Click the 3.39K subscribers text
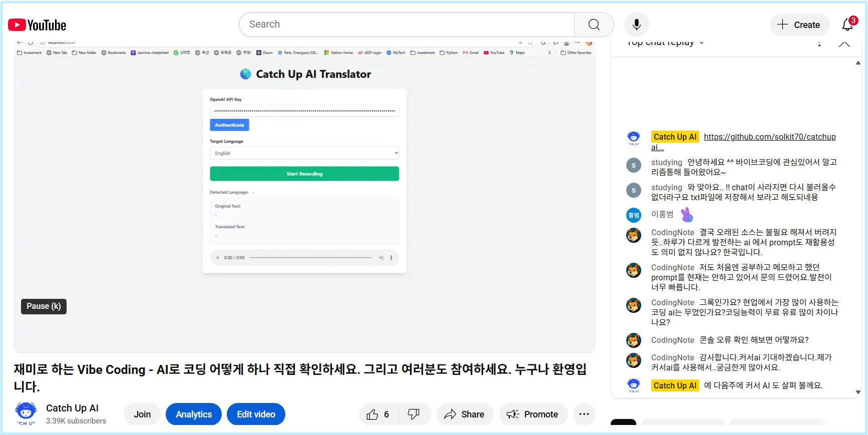The height and width of the screenshot is (435, 868). pos(76,421)
